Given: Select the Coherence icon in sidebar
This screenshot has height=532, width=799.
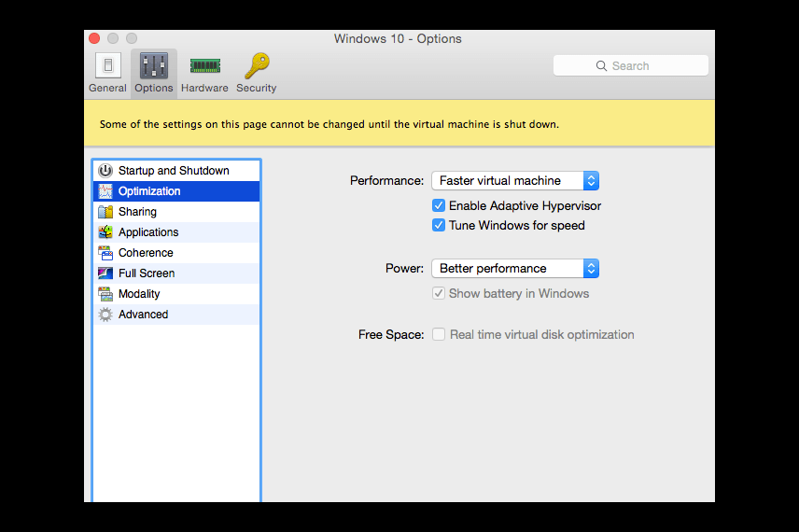Looking at the screenshot, I should click(x=105, y=253).
